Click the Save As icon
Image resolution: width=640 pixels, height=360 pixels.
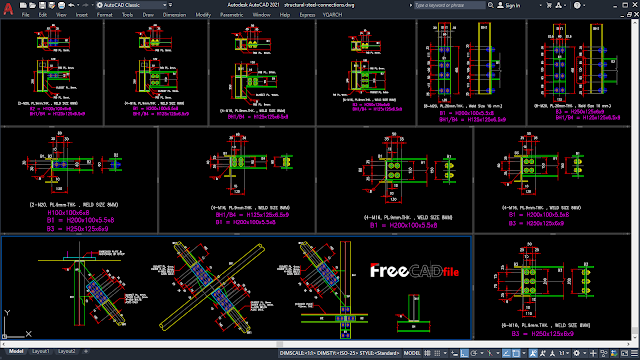click(52, 5)
